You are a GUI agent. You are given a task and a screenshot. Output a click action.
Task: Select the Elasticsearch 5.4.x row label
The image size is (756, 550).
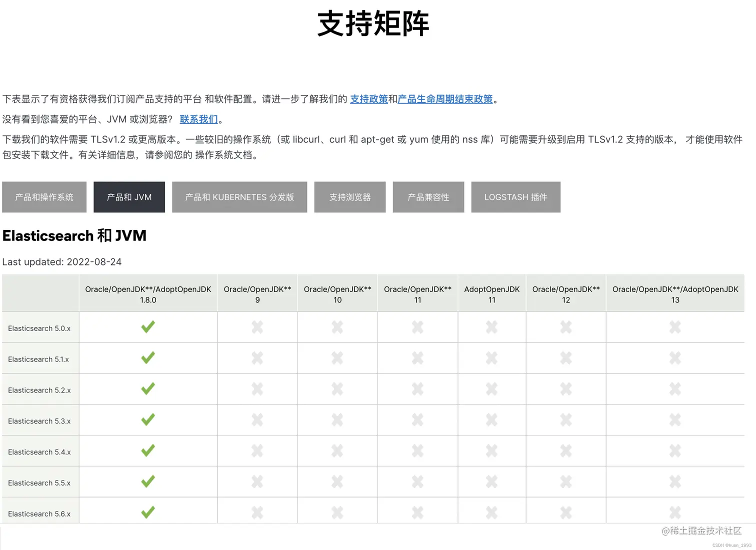pyautogui.click(x=40, y=450)
